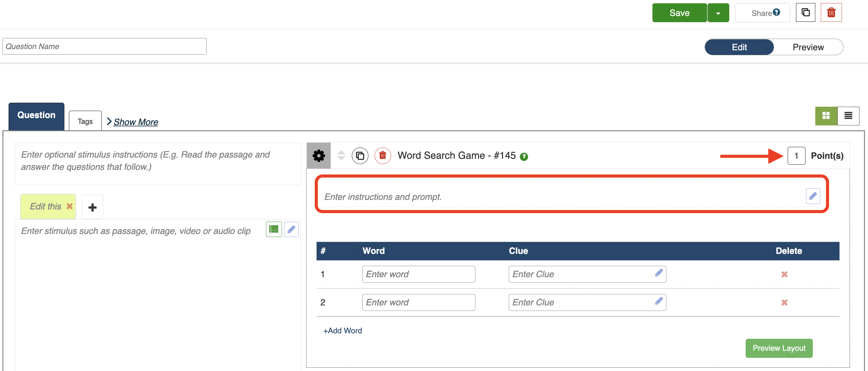Switch to Preview mode
868x371 pixels.
(808, 47)
